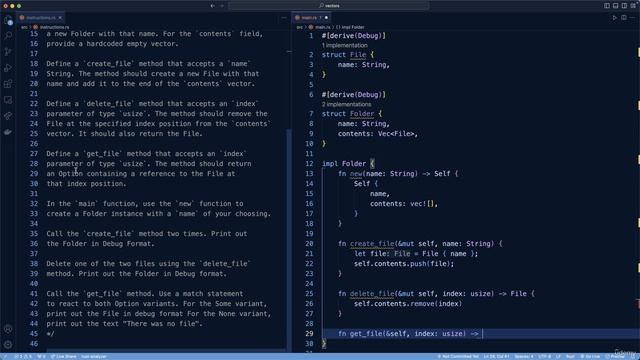Screen dimensions: 640x360
Task: Open the Explorer view in activity bar
Action: [x=8, y=20]
